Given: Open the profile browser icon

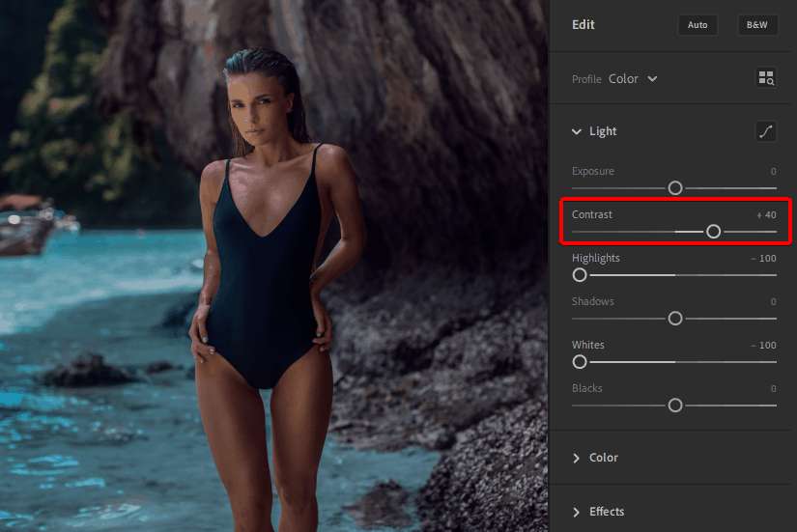Looking at the screenshot, I should point(766,78).
